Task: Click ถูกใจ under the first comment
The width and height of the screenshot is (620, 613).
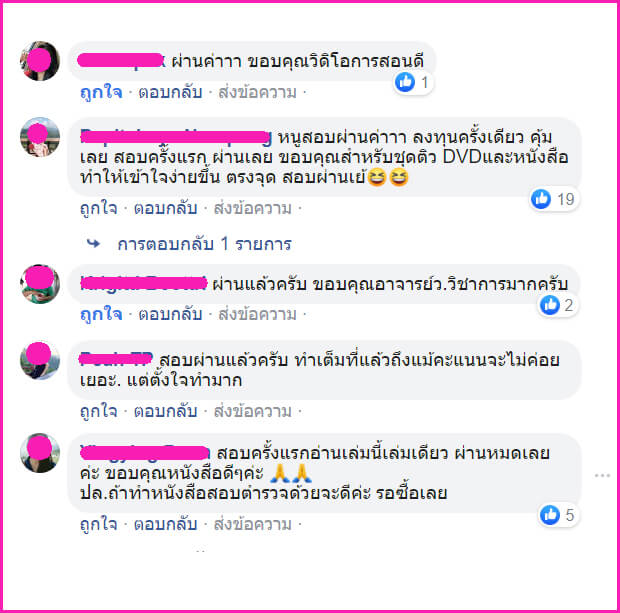Action: [x=101, y=93]
